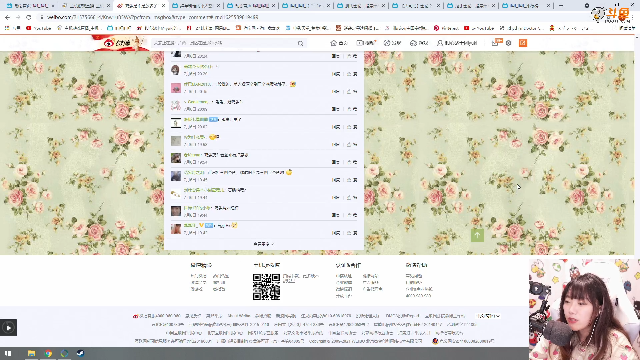
Task: Close the active Weibo tab
Action: [163, 6]
